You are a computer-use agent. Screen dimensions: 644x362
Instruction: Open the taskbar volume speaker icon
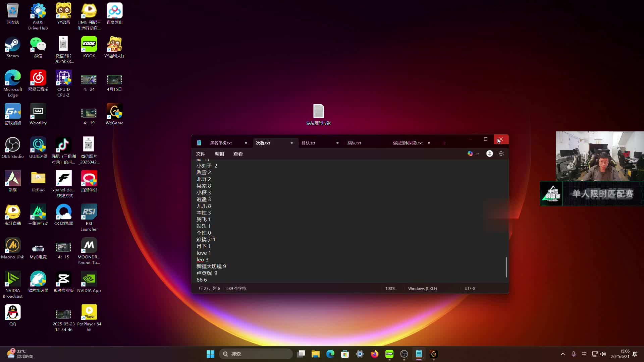pyautogui.click(x=603, y=354)
